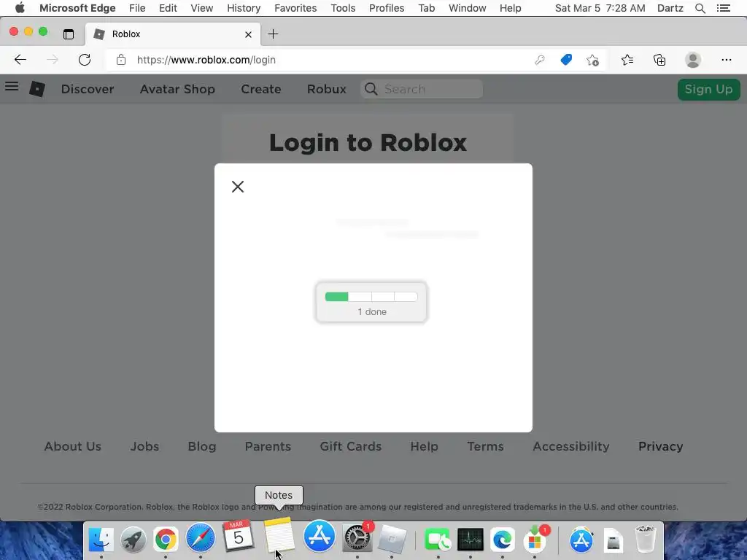Open the History menu
The width and height of the screenshot is (747, 560).
click(x=244, y=8)
